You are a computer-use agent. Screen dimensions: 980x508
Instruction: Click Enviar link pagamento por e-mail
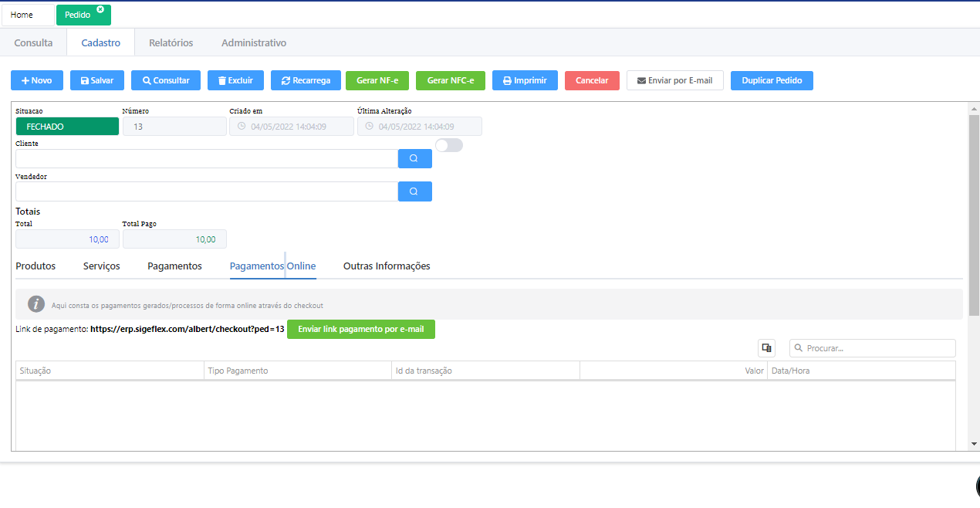click(360, 329)
